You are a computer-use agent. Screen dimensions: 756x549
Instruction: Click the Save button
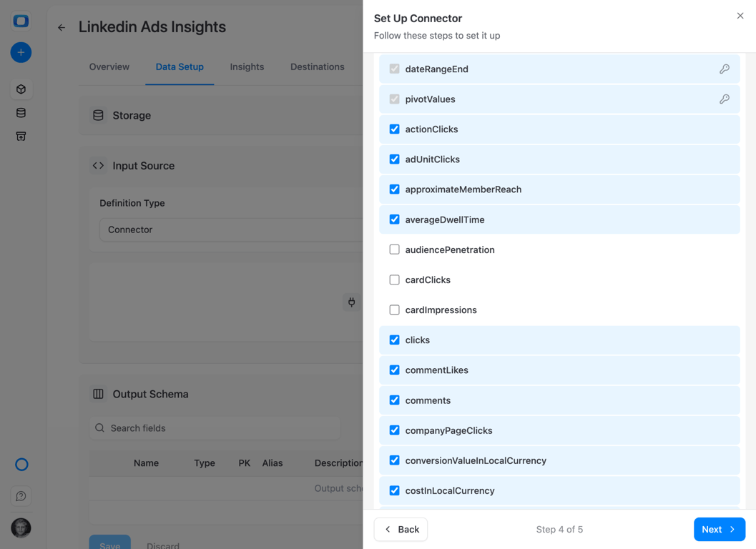(110, 543)
